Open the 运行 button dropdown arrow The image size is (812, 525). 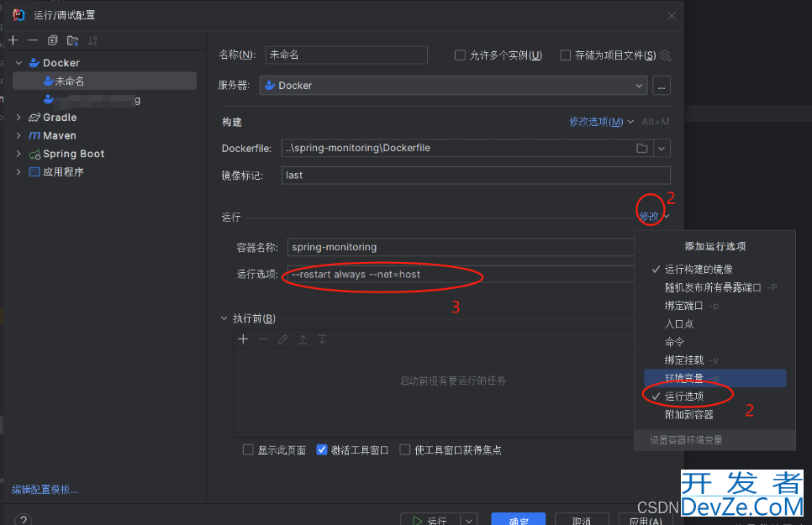tap(469, 520)
